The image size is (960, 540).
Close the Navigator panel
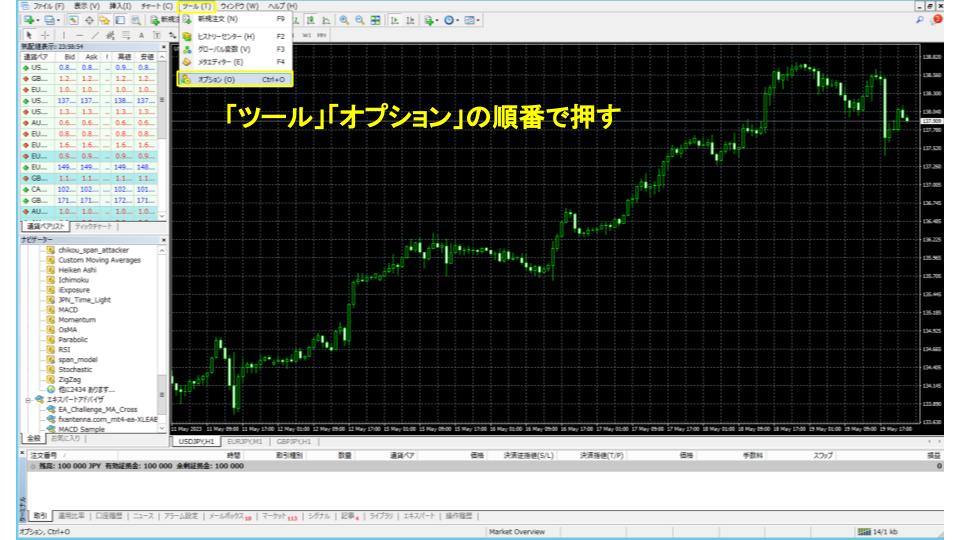[163, 240]
